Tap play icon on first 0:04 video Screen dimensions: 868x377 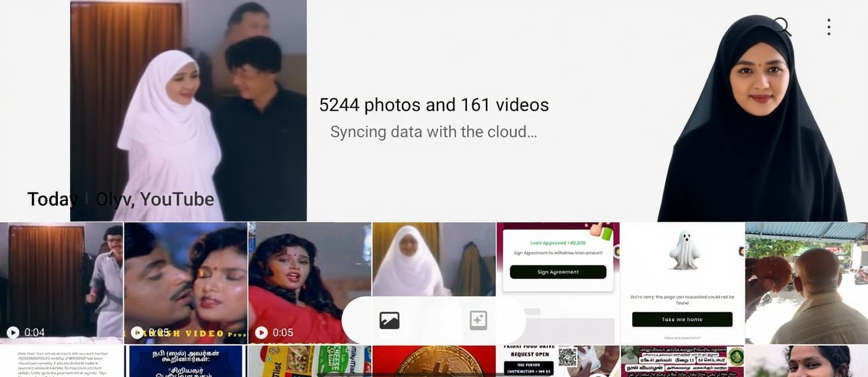tap(13, 333)
